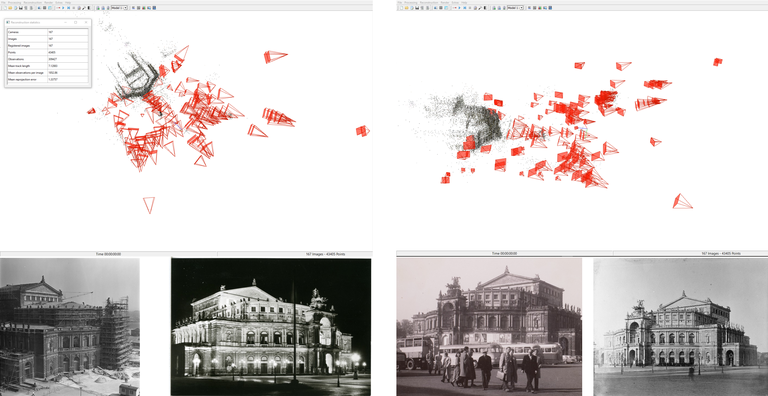The width and height of the screenshot is (768, 396).
Task: Pause reconstruction in left window toolbar
Action: tap(73, 8)
